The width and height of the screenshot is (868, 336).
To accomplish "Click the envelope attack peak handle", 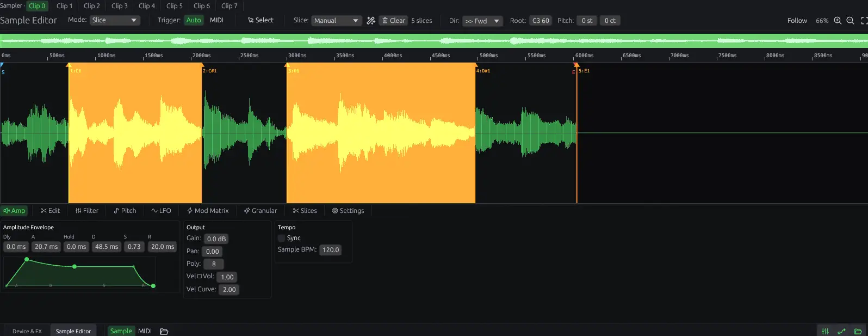I will click(27, 259).
